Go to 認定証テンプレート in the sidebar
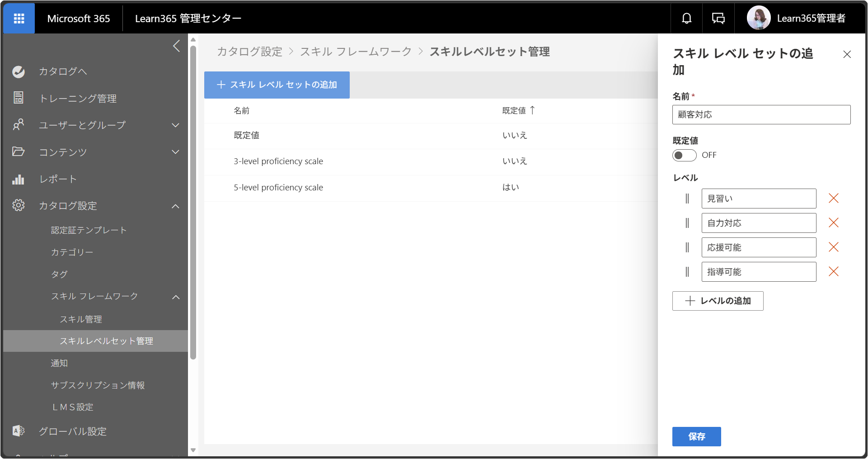868x459 pixels. (x=89, y=230)
